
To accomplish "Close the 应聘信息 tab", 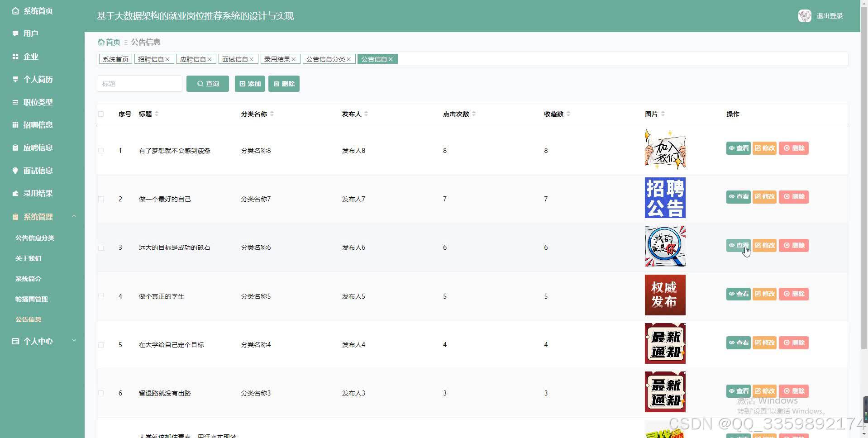I will 210,59.
